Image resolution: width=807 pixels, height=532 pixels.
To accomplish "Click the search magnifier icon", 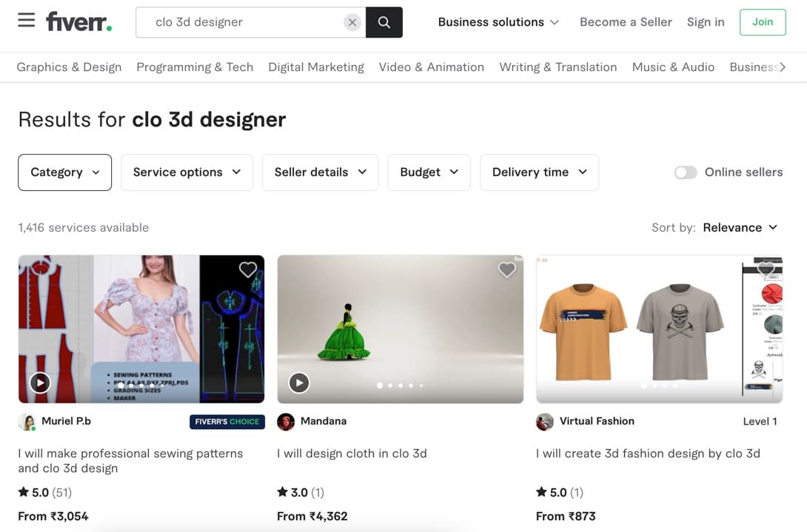I will click(x=384, y=23).
